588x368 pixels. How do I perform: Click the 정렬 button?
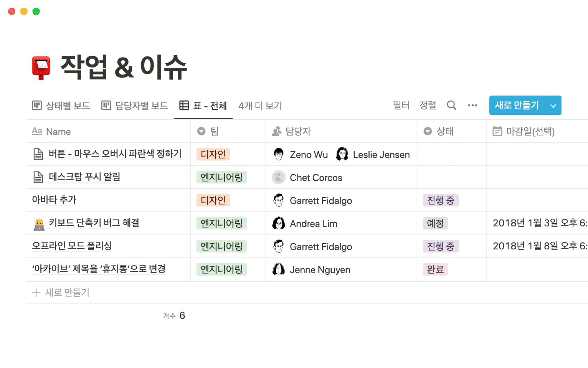(x=428, y=105)
